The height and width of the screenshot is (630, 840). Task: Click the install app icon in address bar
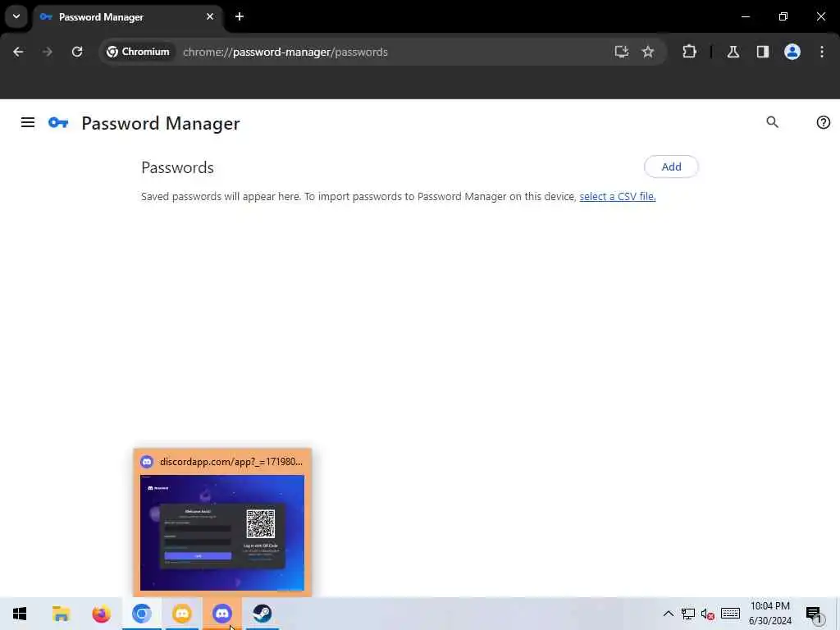tap(622, 52)
